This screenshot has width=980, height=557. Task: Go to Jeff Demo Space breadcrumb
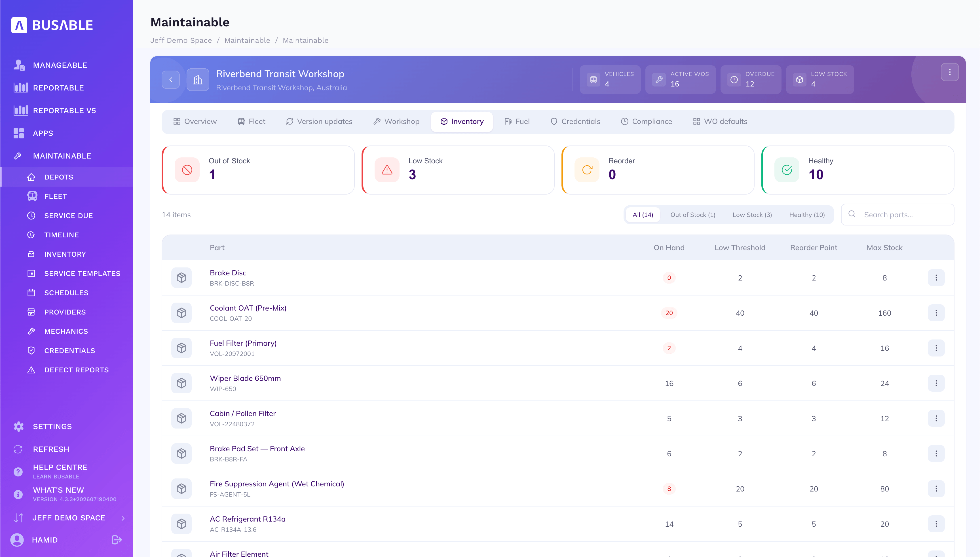(181, 40)
